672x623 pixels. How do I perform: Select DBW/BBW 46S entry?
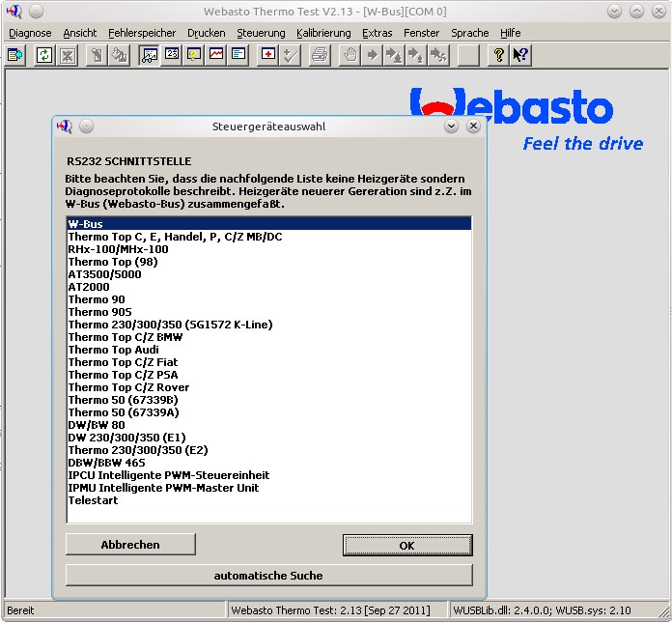click(x=269, y=463)
